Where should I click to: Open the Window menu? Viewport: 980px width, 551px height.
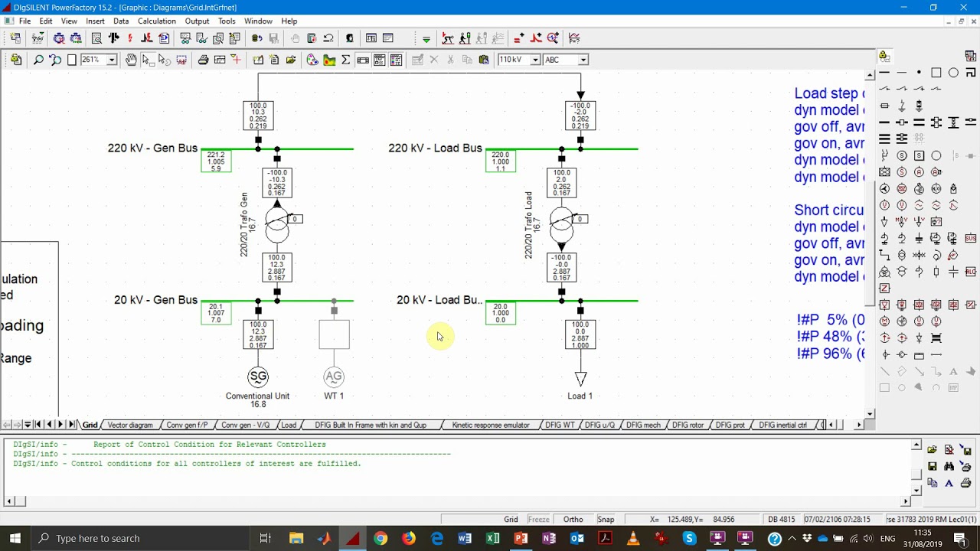258,21
